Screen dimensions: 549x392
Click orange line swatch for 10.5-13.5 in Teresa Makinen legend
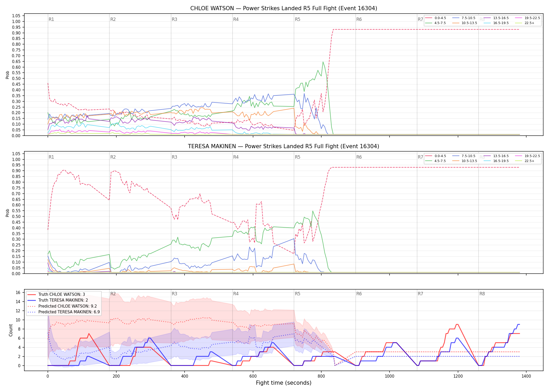point(456,161)
